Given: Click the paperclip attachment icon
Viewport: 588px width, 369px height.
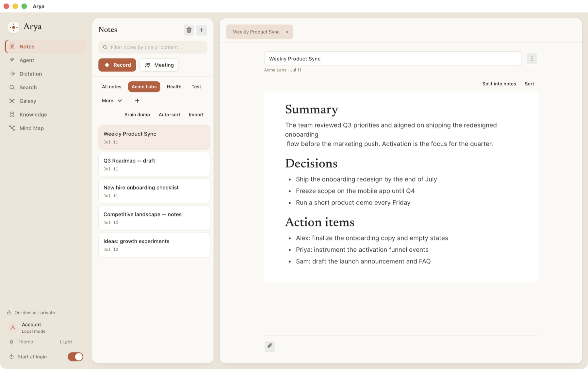Looking at the screenshot, I should click(270, 346).
